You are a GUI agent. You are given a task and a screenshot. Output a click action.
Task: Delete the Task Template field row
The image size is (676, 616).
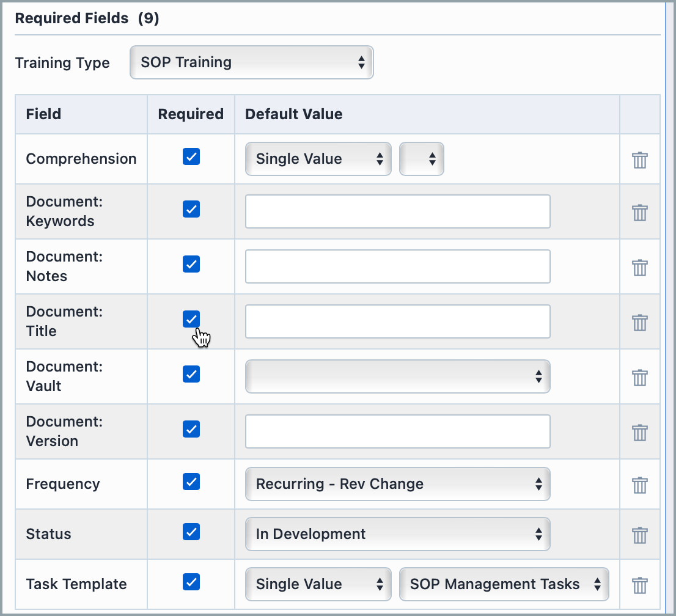tap(639, 584)
